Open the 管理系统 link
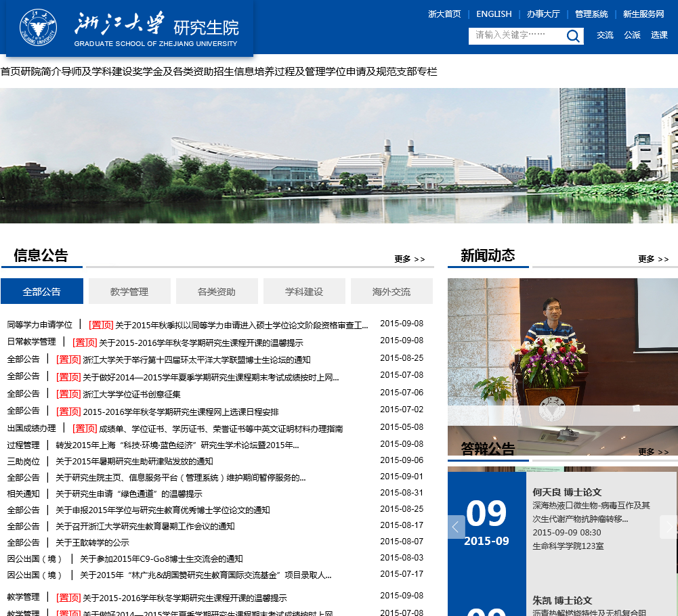 pyautogui.click(x=591, y=14)
